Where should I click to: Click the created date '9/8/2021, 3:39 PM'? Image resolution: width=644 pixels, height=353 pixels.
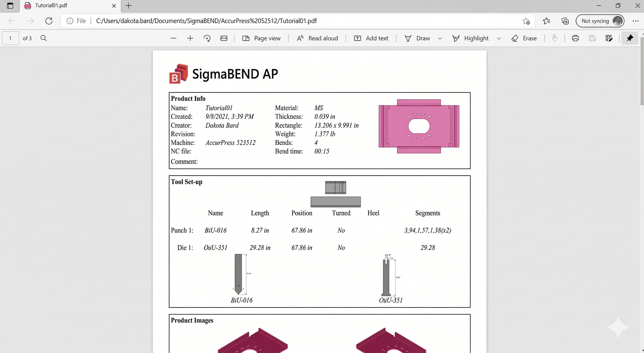pos(230,117)
